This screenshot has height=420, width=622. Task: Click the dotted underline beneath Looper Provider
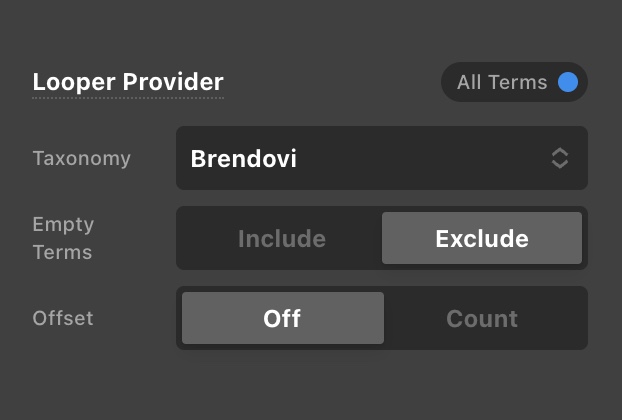coord(128,98)
